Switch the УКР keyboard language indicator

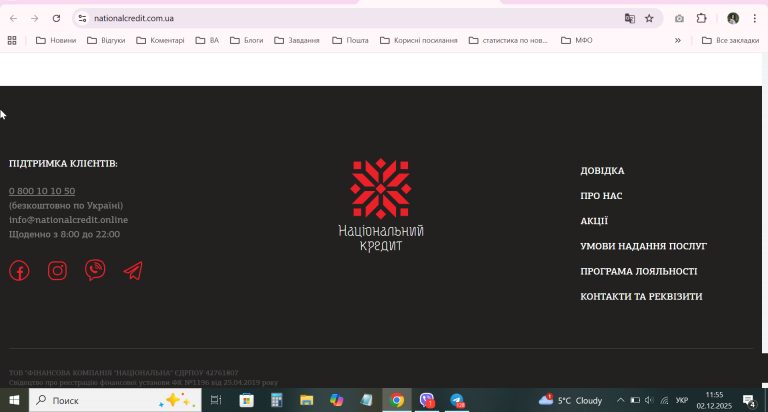(x=682, y=400)
